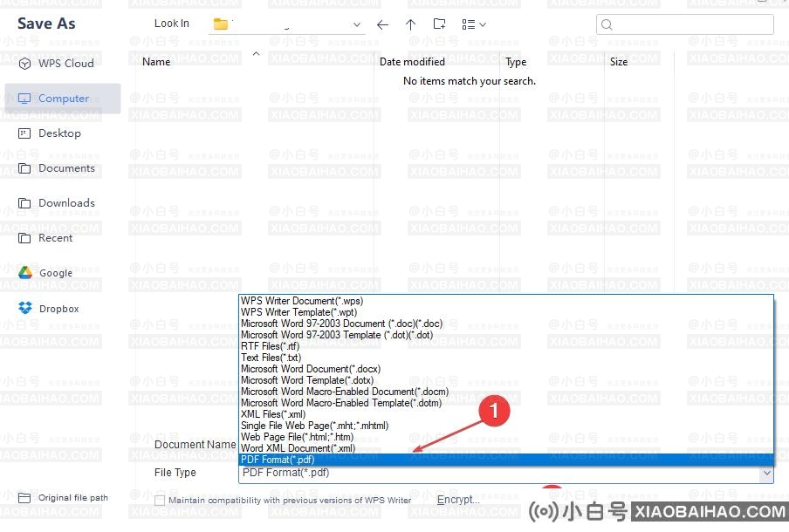Click the magnifier search icon
This screenshot has width=789, height=532.
pyautogui.click(x=607, y=24)
